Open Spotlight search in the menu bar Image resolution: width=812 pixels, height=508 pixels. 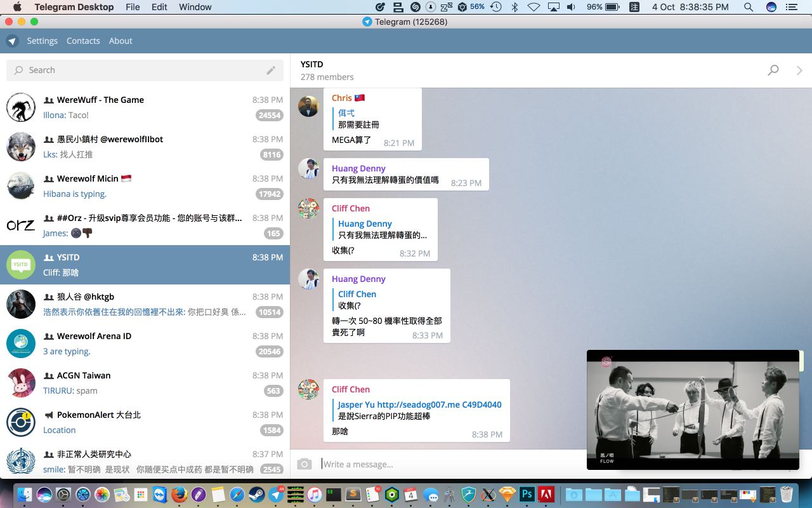[x=749, y=7]
